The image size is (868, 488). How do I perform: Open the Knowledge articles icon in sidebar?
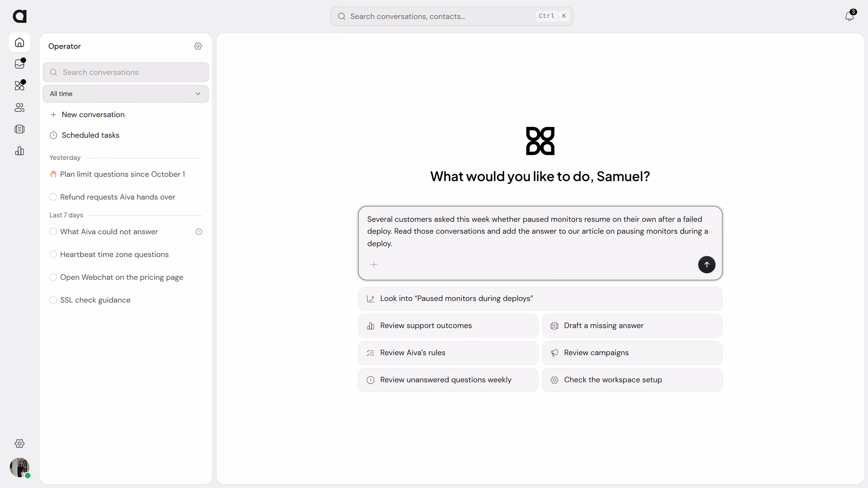coord(20,129)
